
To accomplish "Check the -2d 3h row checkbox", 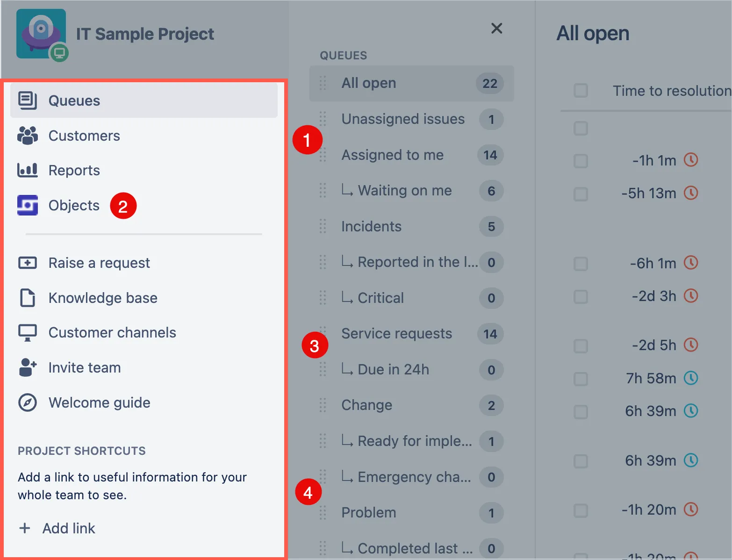I will [x=581, y=296].
